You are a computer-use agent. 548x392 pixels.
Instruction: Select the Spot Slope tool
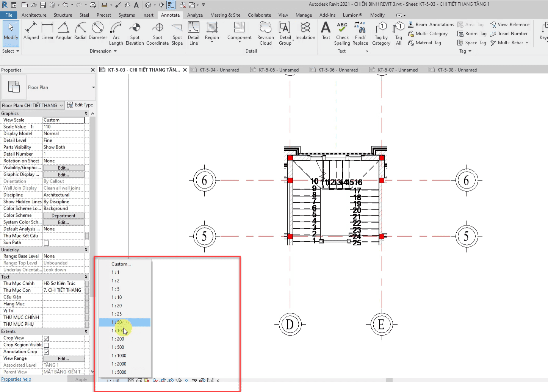pos(177,33)
